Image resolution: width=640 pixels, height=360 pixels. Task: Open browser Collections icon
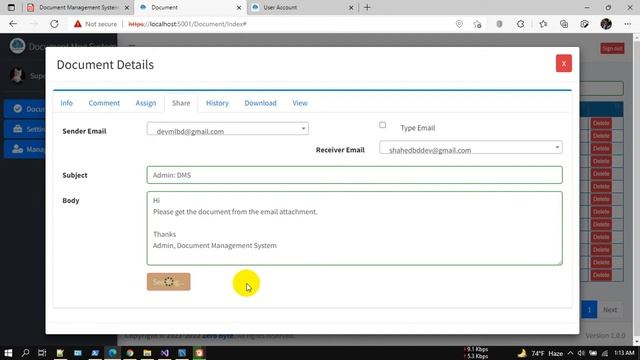(x=564, y=24)
